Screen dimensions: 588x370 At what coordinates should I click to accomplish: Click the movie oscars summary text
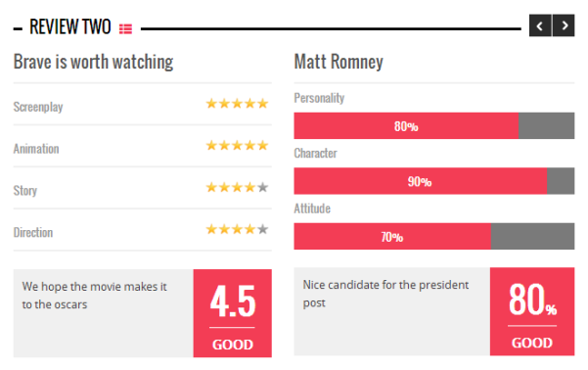(x=94, y=296)
